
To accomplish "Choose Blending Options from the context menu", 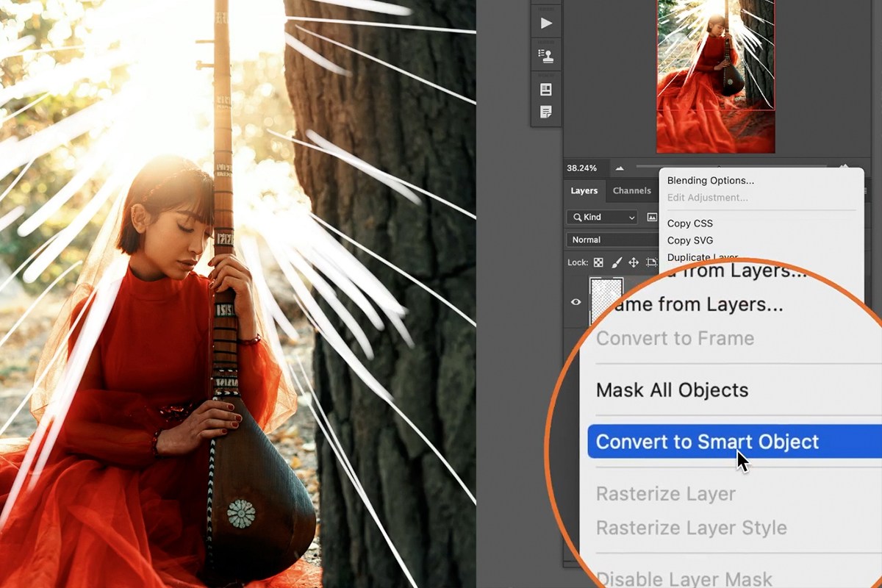I will [711, 180].
